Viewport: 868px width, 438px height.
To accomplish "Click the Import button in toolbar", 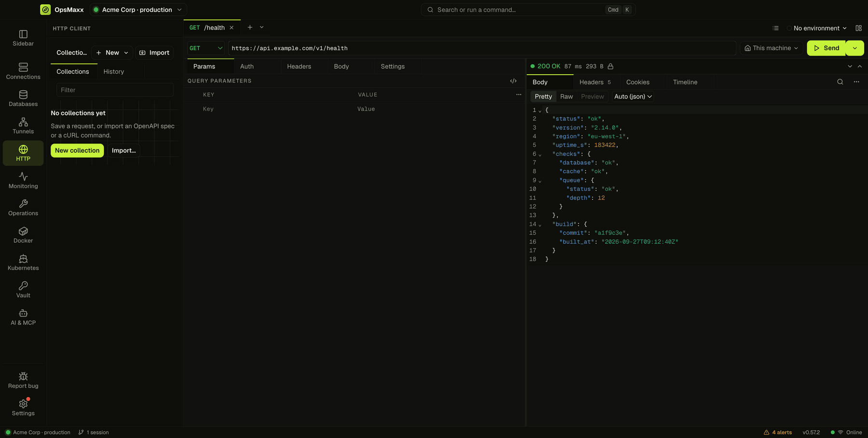I will click(154, 53).
